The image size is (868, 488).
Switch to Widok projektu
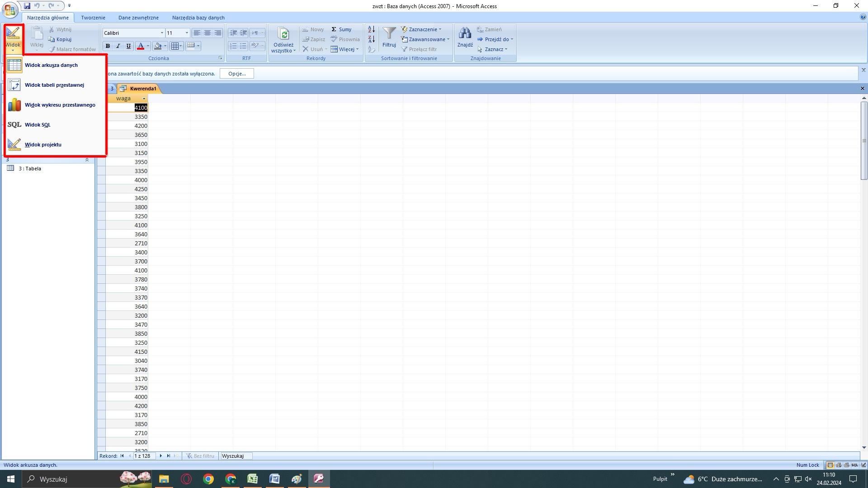click(x=56, y=145)
